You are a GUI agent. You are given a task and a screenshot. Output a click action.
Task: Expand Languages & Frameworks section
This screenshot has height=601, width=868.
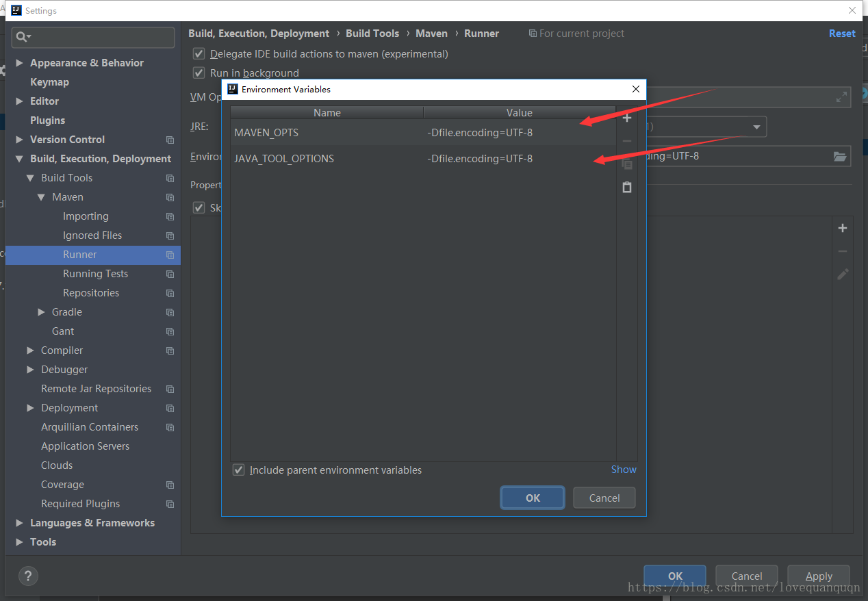(x=19, y=523)
